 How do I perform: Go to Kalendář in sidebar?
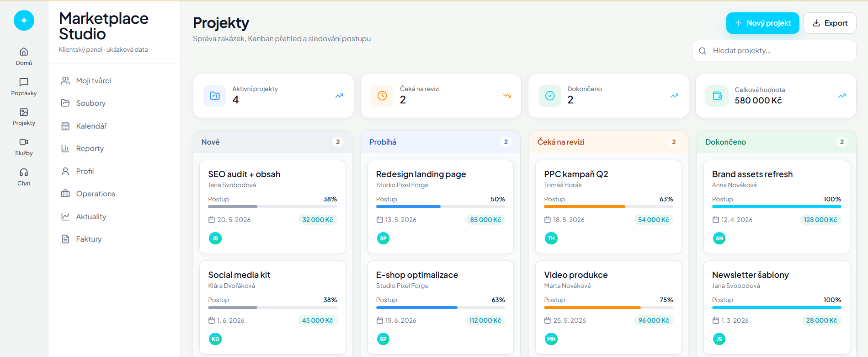point(114,126)
